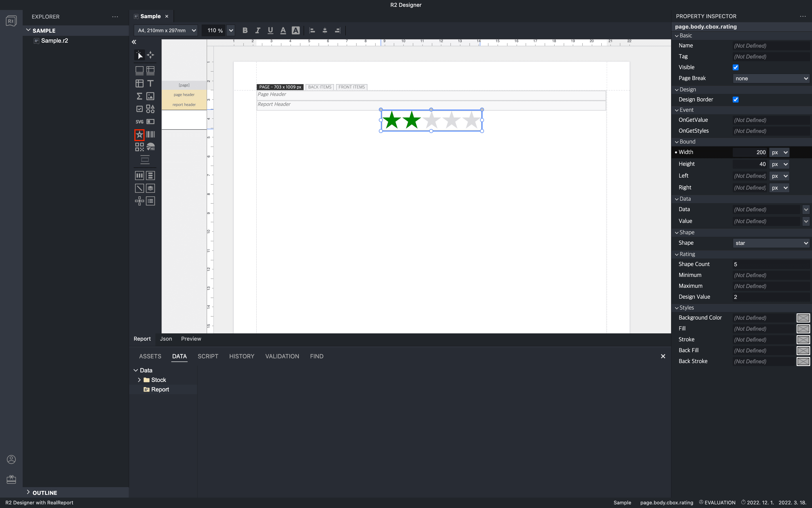This screenshot has width=812, height=508.
Task: Click the Shape Count input field
Action: 771,264
